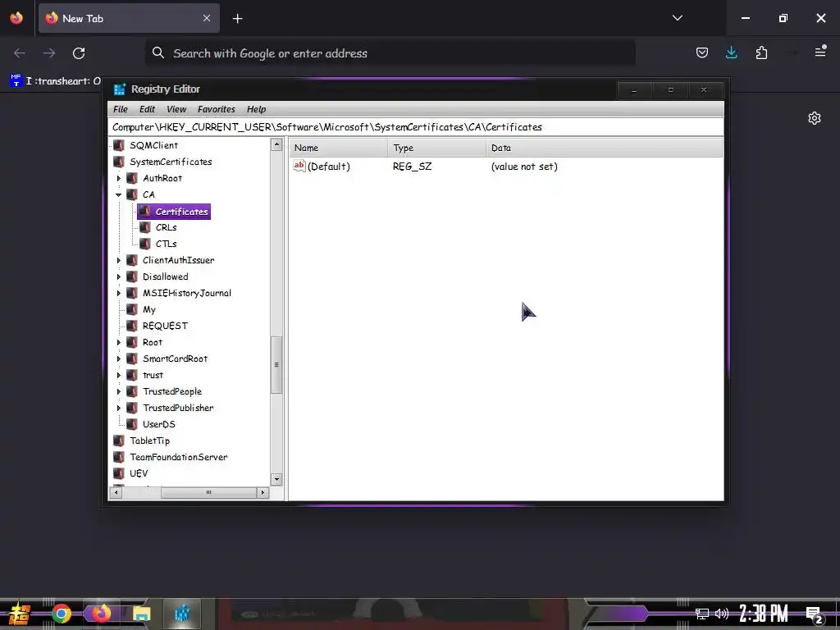Image resolution: width=840 pixels, height=630 pixels.
Task: Close the New Tab tab
Action: (207, 18)
